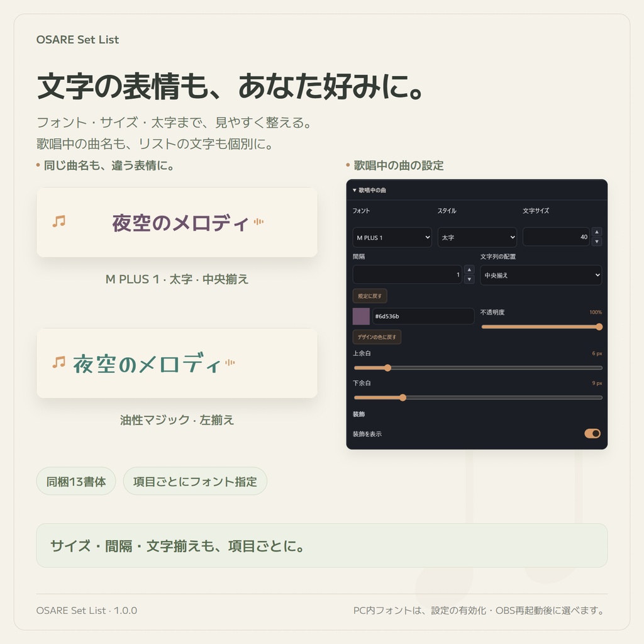Click the teal 夜空のメロディ song title
The image size is (644, 644).
147,364
